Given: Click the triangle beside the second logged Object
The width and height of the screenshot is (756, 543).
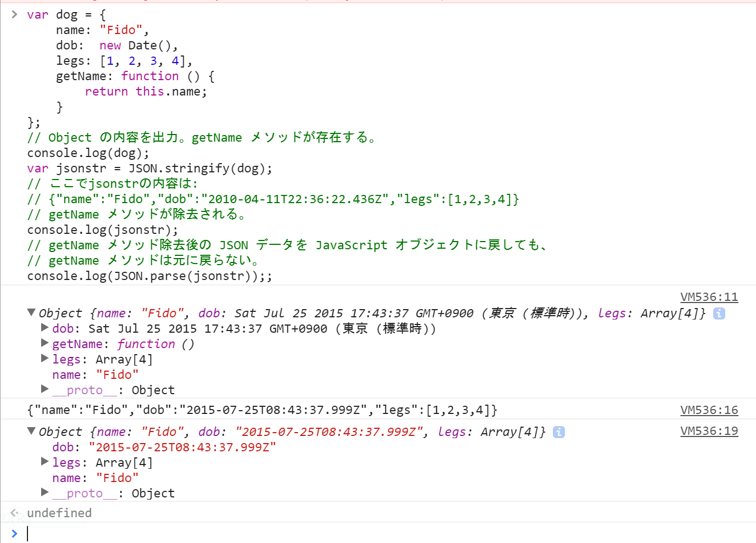Looking at the screenshot, I should [x=31, y=432].
